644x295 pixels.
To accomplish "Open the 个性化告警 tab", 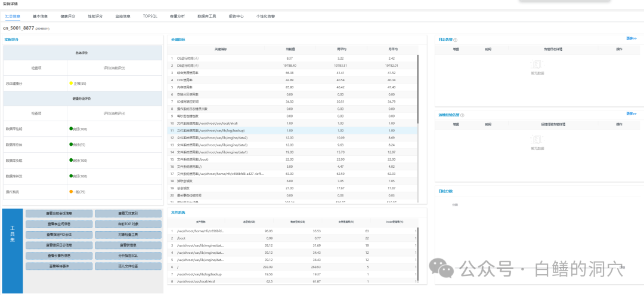I will coord(266,17).
